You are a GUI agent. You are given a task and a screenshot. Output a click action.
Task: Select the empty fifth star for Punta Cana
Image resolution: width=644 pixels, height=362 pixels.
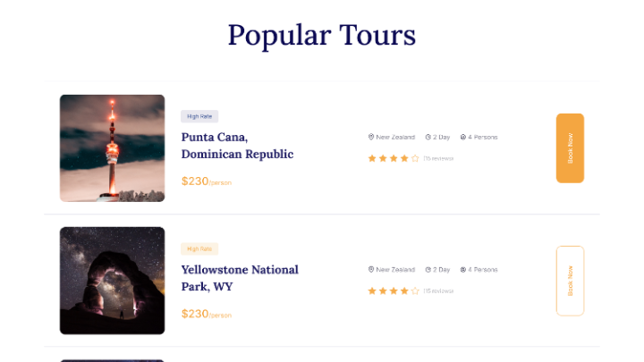(x=415, y=158)
